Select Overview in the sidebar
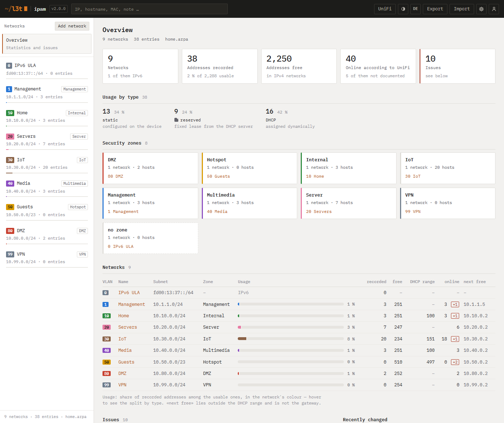504x423 pixels. point(47,44)
